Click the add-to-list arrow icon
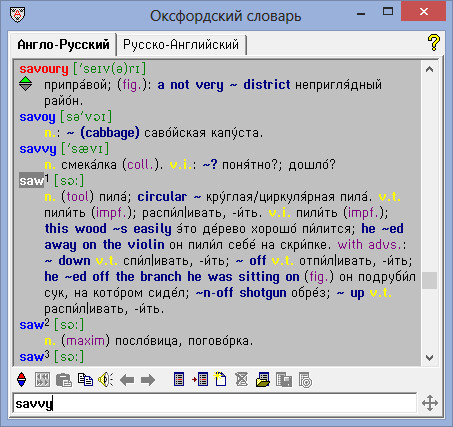 click(200, 380)
